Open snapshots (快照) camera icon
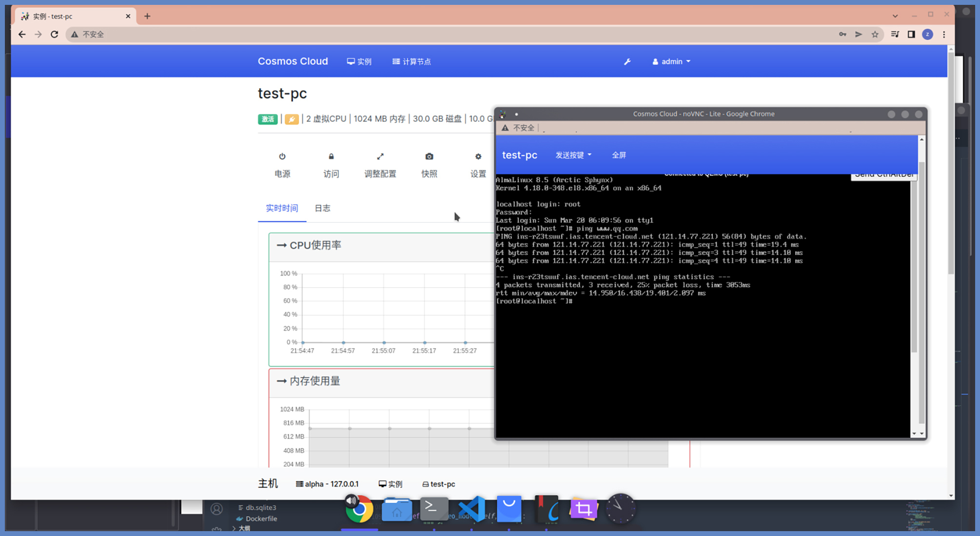 (x=429, y=157)
